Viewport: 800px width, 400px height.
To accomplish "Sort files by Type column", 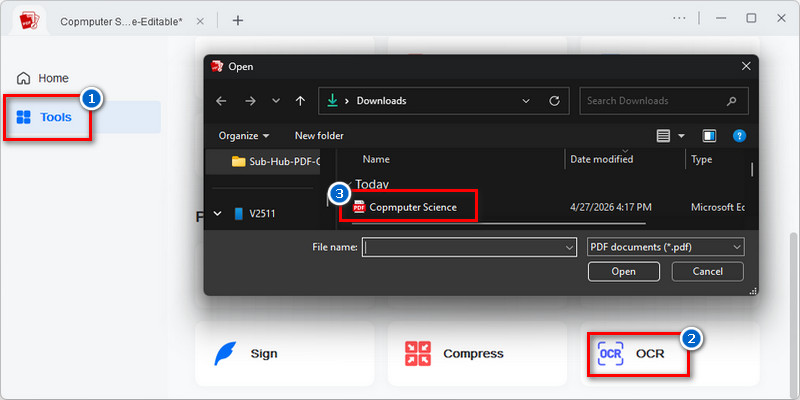I will click(x=702, y=160).
